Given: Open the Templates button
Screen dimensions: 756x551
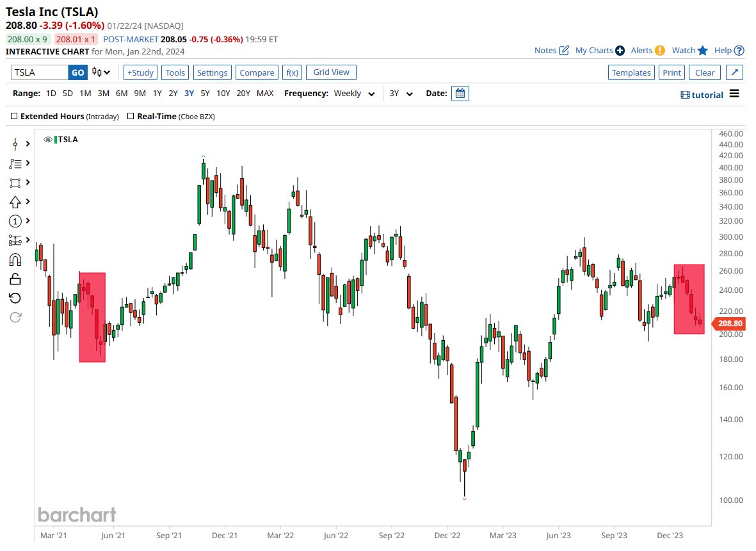Looking at the screenshot, I should click(631, 72).
